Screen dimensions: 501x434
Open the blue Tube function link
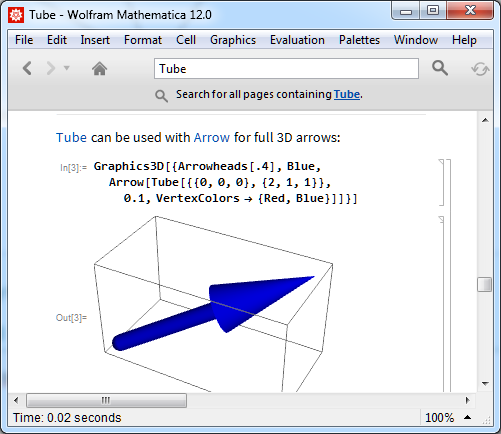click(71, 137)
